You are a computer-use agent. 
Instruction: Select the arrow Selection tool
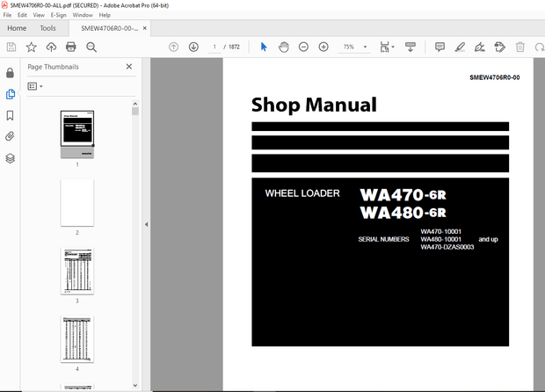coord(264,47)
